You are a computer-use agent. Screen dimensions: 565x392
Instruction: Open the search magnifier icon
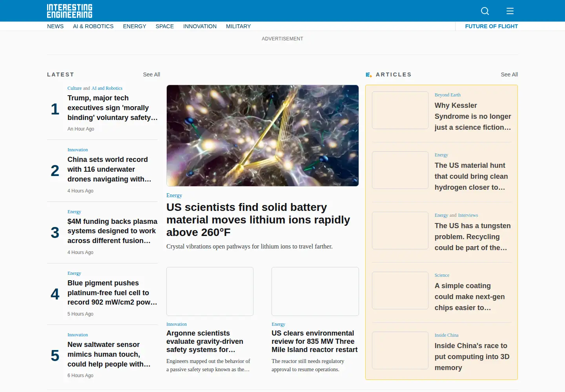[485, 11]
